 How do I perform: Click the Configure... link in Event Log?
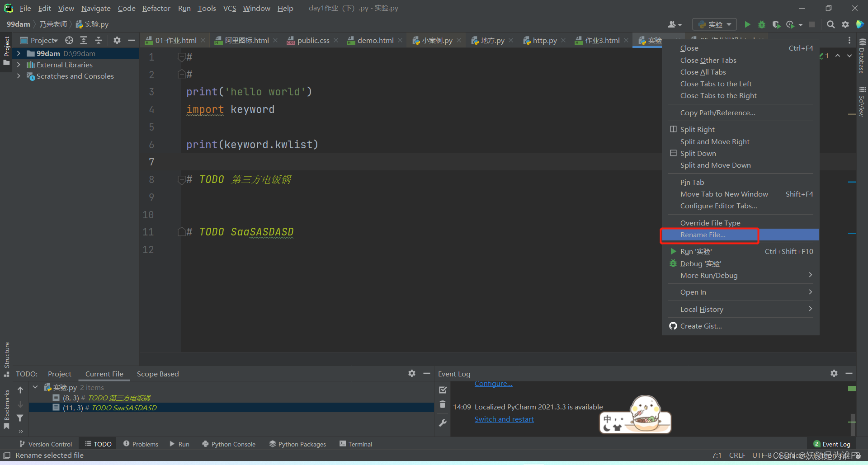pos(493,384)
